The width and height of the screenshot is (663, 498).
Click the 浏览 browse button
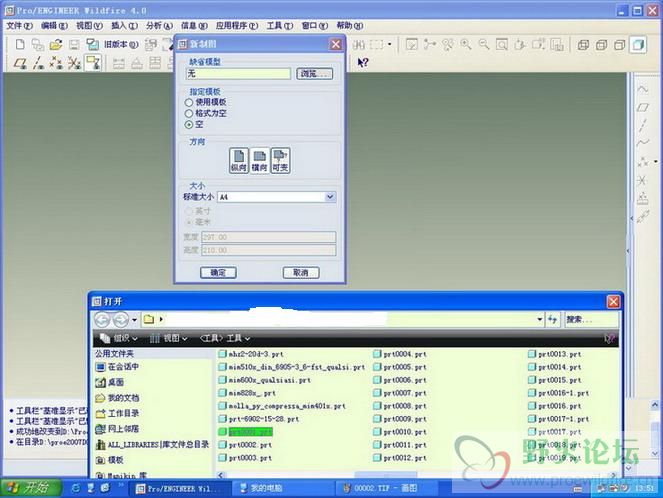pos(314,74)
